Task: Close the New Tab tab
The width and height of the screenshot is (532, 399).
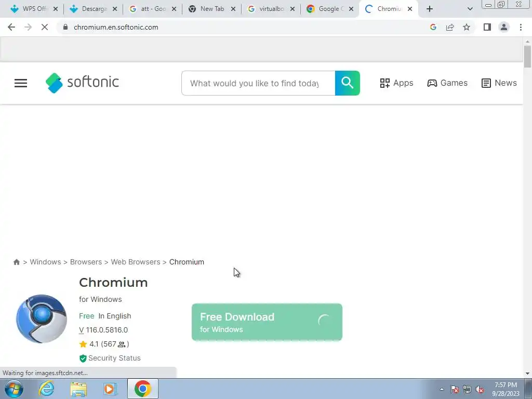Action: (233, 9)
